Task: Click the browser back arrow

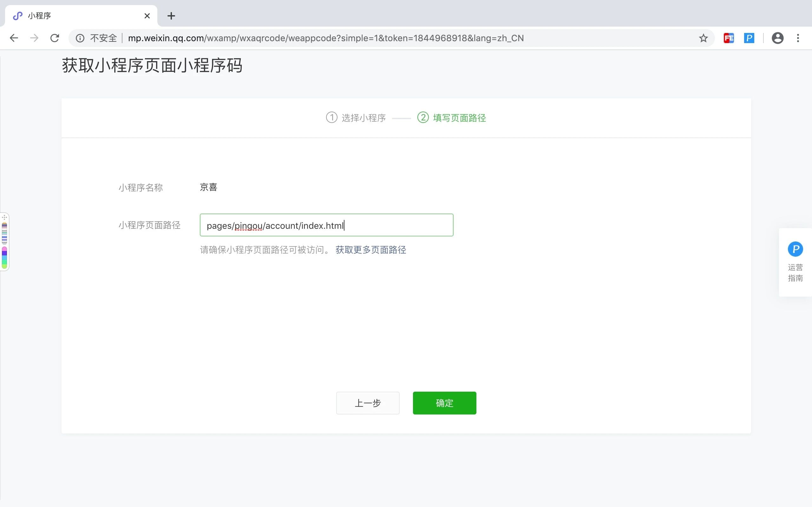Action: [x=14, y=38]
